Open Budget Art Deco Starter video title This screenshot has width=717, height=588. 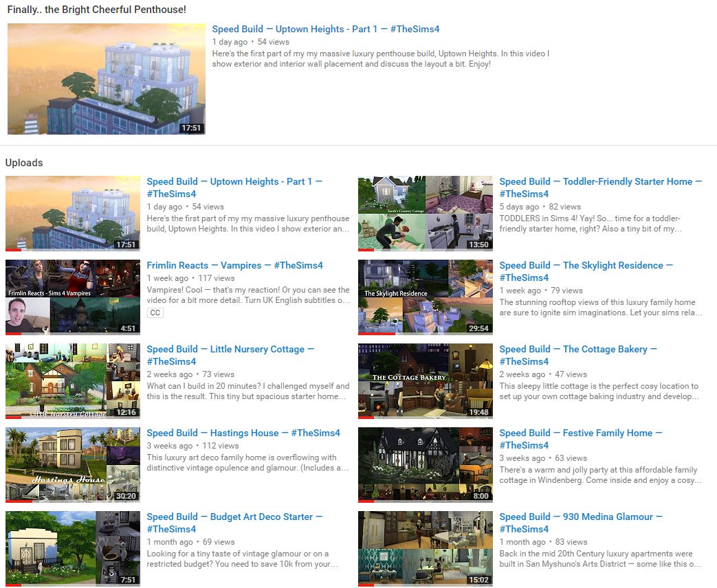[234, 523]
